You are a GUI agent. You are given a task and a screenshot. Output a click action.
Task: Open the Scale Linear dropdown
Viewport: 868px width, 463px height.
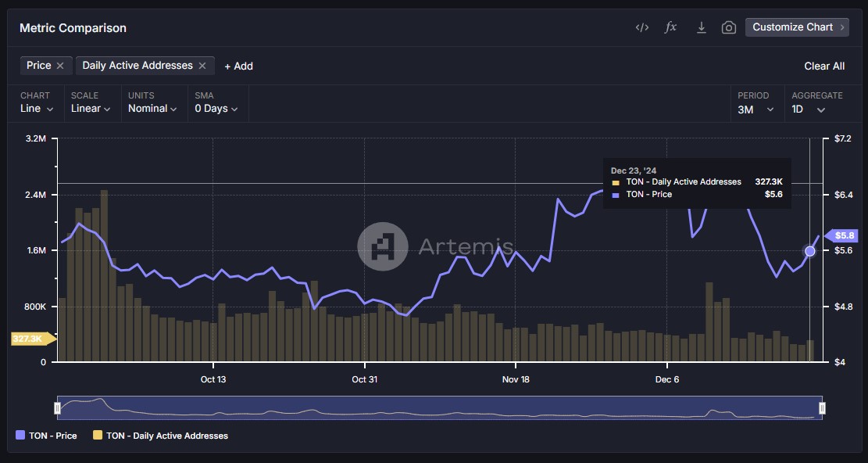click(x=91, y=109)
